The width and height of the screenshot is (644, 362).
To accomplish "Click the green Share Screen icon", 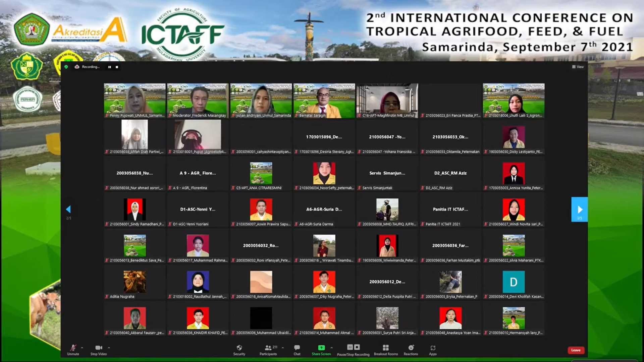I will (x=321, y=348).
